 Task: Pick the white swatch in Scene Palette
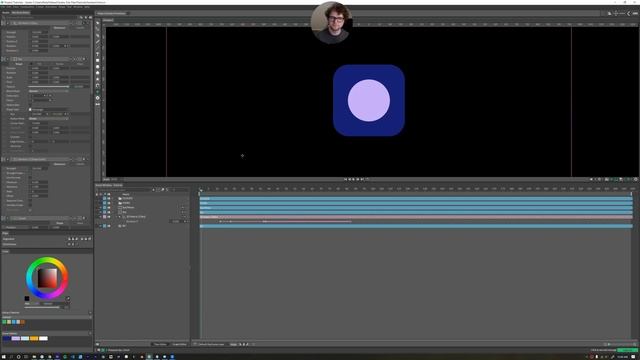coord(43,338)
